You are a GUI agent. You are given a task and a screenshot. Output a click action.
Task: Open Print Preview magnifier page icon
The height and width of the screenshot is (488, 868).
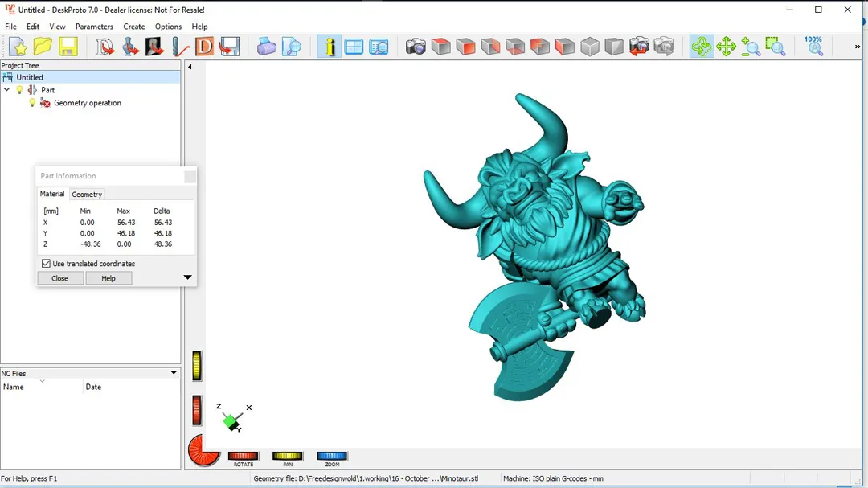pos(291,47)
